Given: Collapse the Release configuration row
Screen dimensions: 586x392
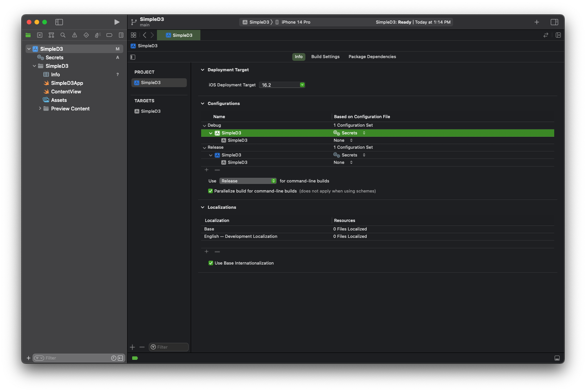Looking at the screenshot, I should [204, 148].
